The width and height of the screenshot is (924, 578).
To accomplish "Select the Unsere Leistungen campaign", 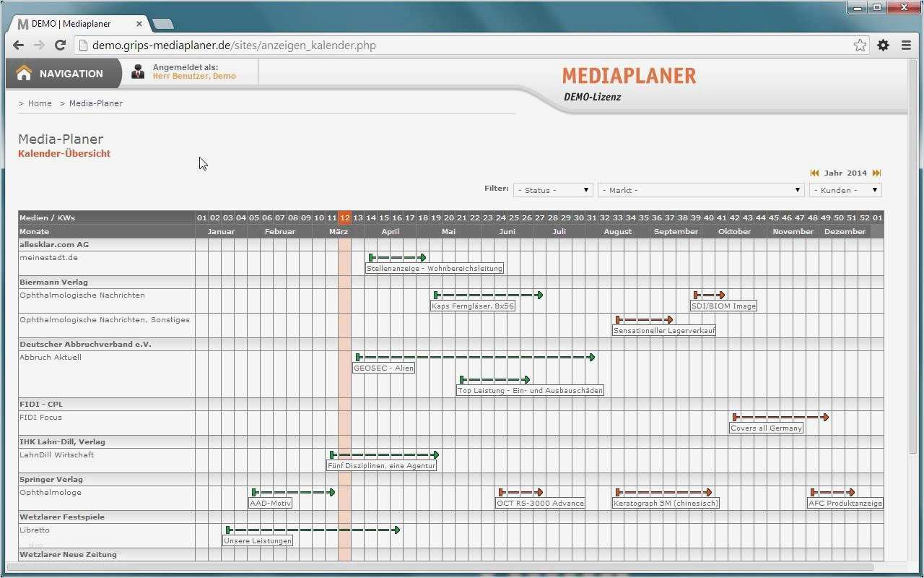I will pyautogui.click(x=258, y=540).
